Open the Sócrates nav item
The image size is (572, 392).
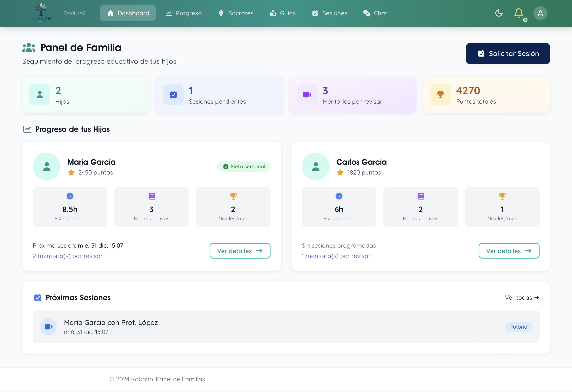coord(236,13)
